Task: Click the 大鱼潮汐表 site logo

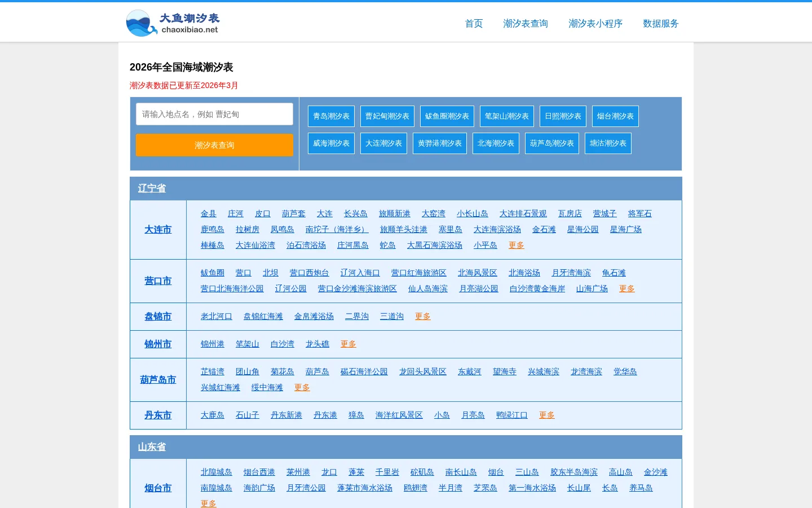Action: tap(173, 23)
